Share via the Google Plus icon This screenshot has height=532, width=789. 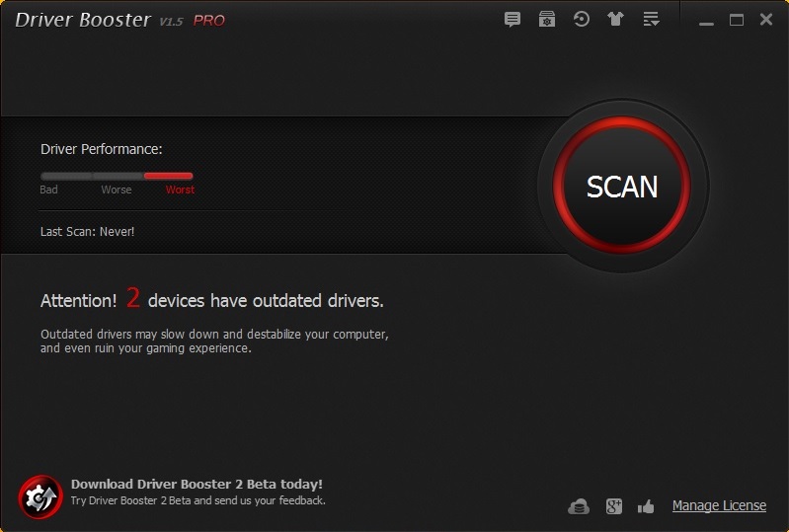pos(613,506)
